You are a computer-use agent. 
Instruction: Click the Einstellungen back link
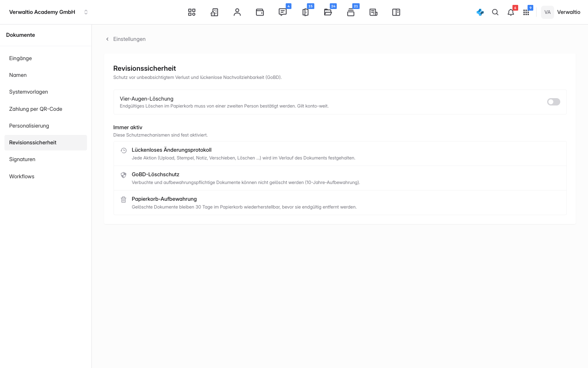pos(129,39)
